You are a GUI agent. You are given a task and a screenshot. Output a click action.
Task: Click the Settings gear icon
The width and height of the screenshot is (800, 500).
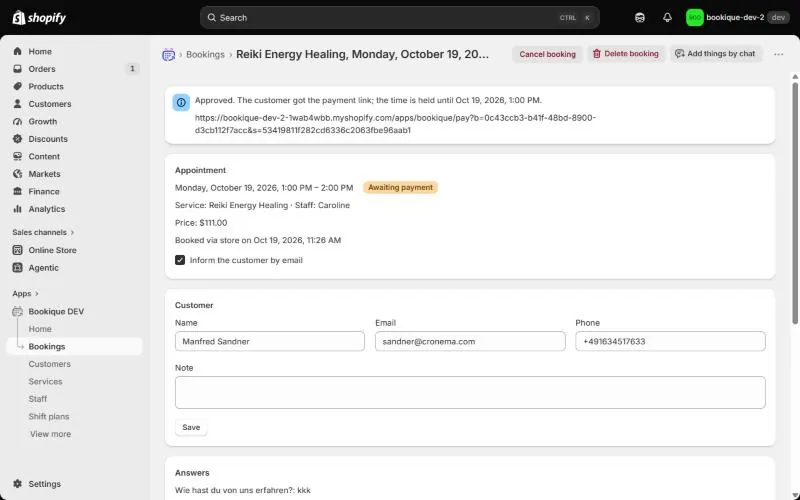(x=18, y=484)
